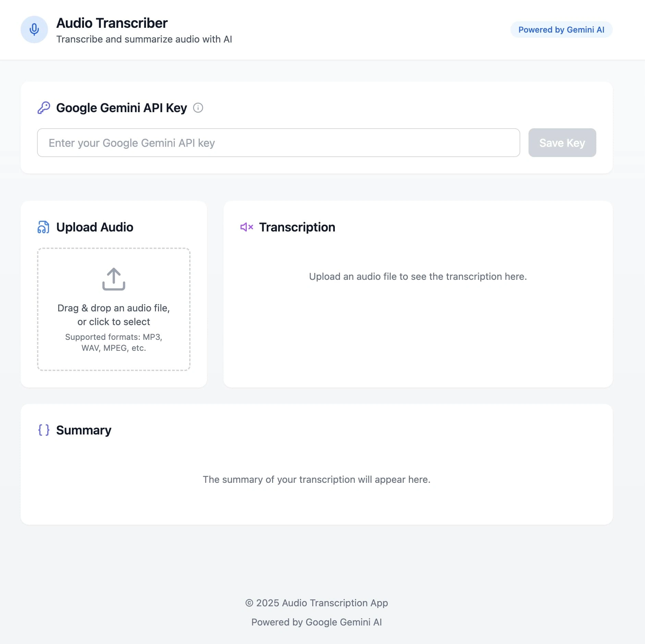Click the curly braces icon beside Summary
Viewport: 645px width, 644px height.
click(44, 430)
